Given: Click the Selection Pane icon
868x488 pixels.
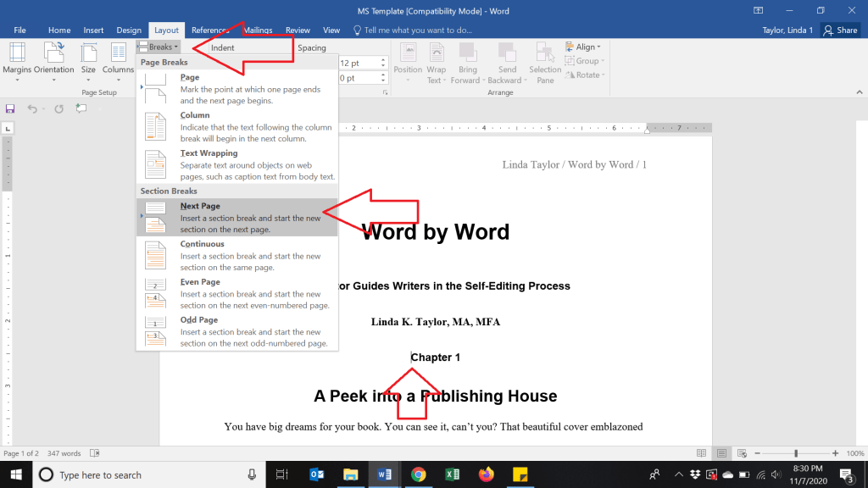Looking at the screenshot, I should pos(545,61).
